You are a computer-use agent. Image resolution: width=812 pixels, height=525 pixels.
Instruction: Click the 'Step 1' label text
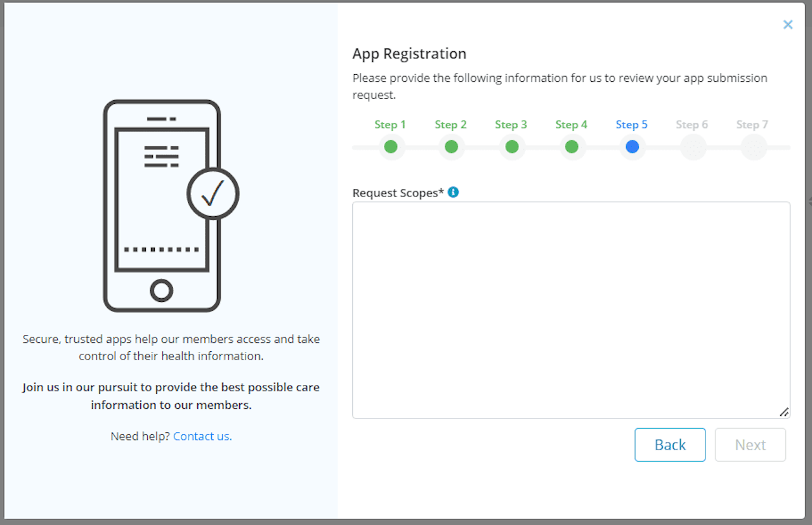click(x=390, y=124)
